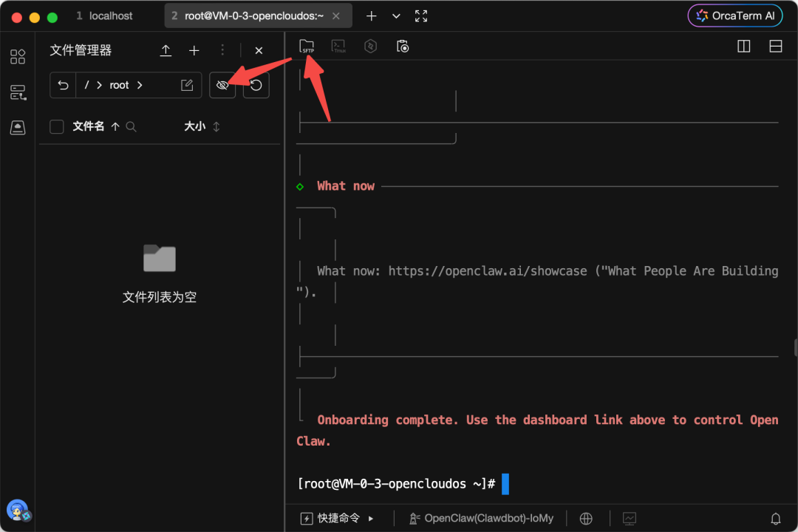Click the hexagon tools icon in toolbar
Viewport: 798px width, 532px height.
tap(370, 47)
